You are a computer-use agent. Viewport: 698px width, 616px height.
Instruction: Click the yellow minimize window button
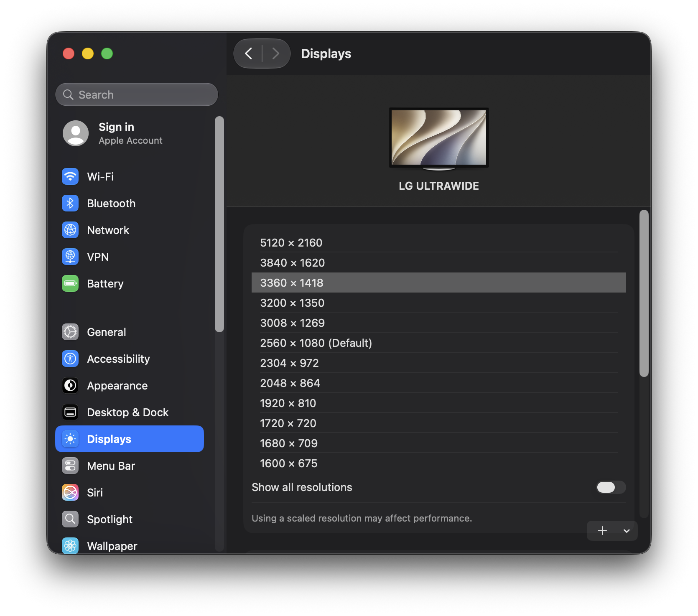tap(88, 53)
